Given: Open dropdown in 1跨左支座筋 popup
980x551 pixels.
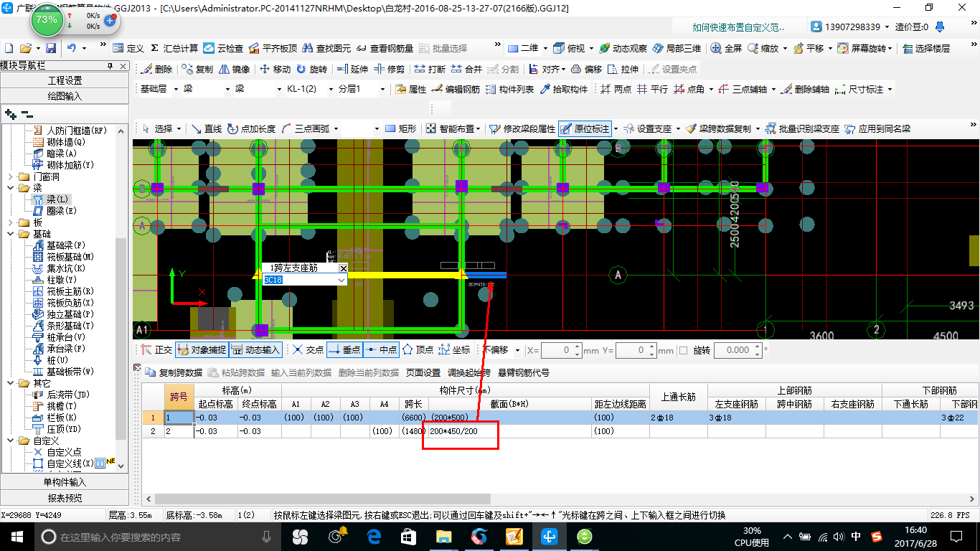Looking at the screenshot, I should pos(341,280).
